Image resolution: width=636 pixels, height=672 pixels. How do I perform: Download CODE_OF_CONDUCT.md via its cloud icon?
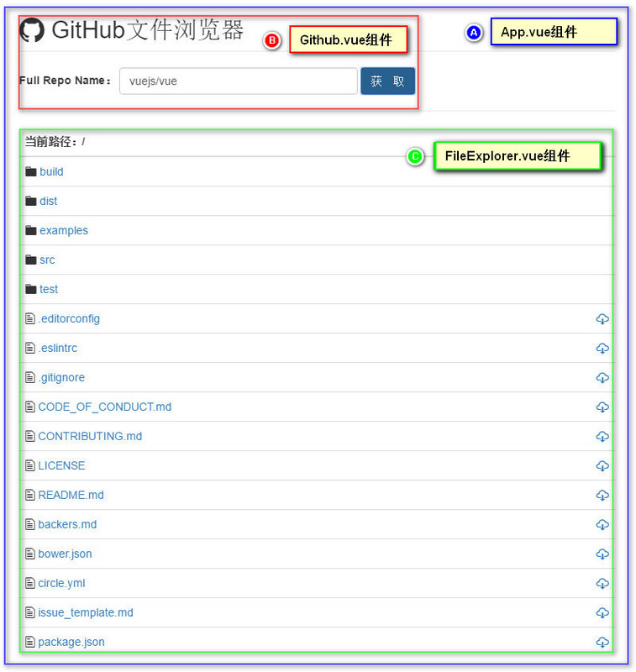(602, 407)
